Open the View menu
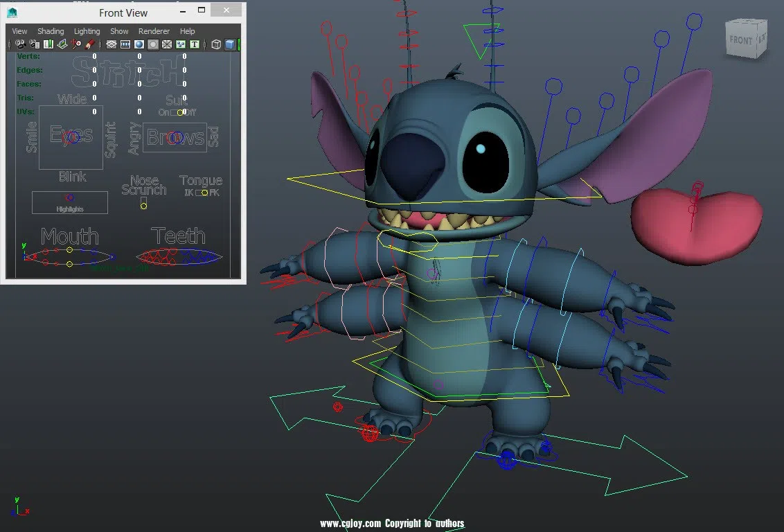784x532 pixels. tap(19, 31)
